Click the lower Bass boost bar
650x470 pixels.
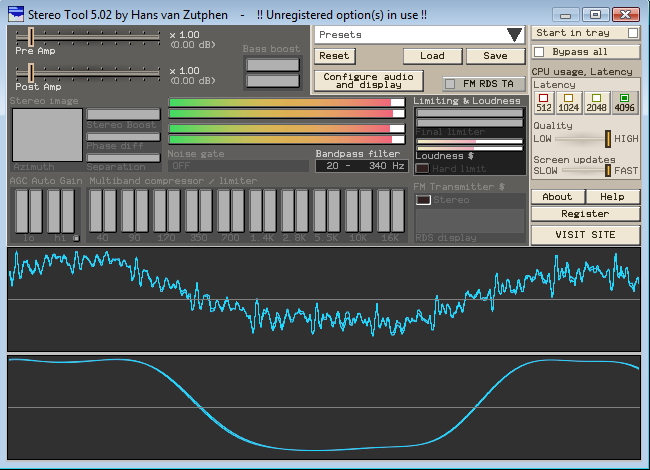click(x=272, y=81)
